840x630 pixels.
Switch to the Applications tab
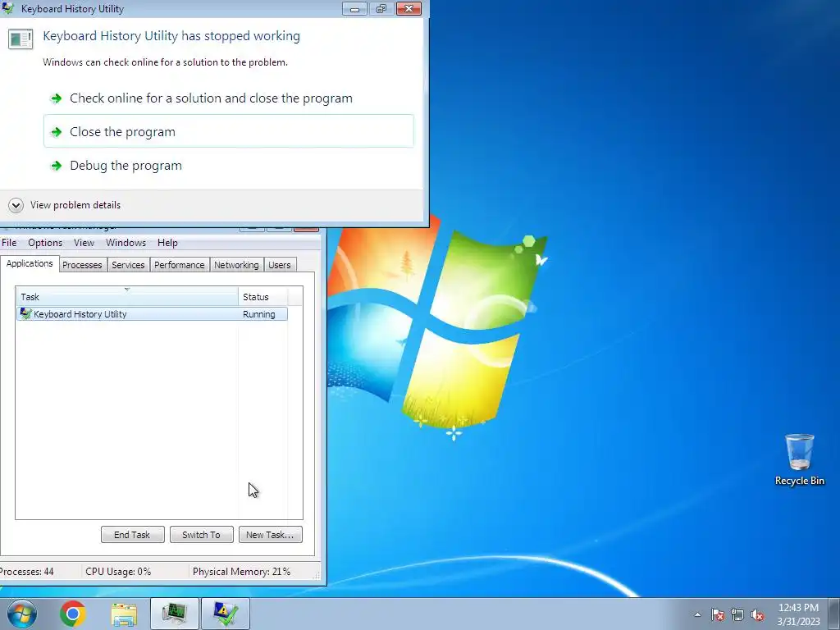click(30, 263)
